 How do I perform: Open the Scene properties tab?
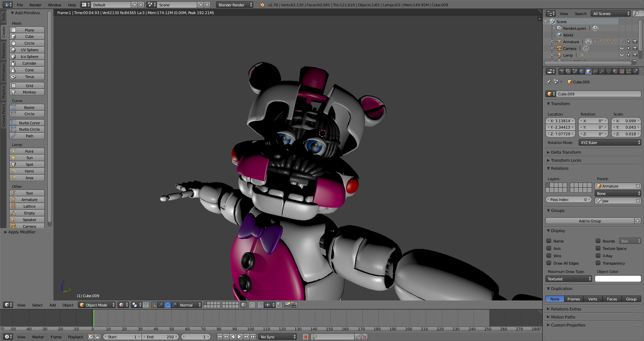[x=575, y=71]
